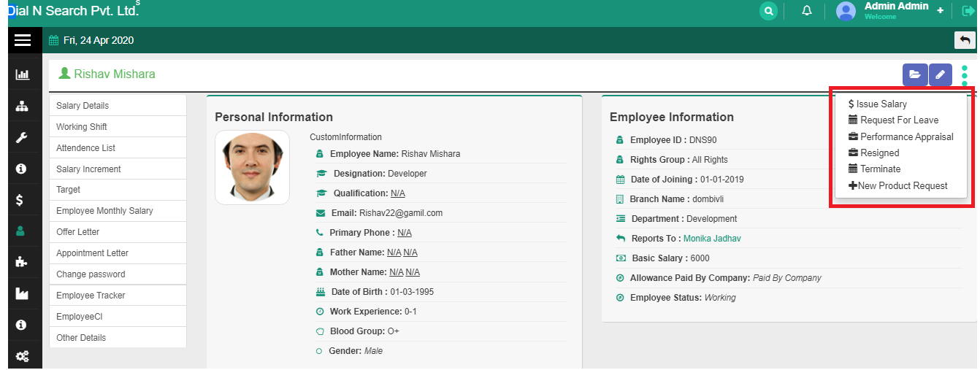
Task: Open the notifications bell
Action: tap(807, 11)
